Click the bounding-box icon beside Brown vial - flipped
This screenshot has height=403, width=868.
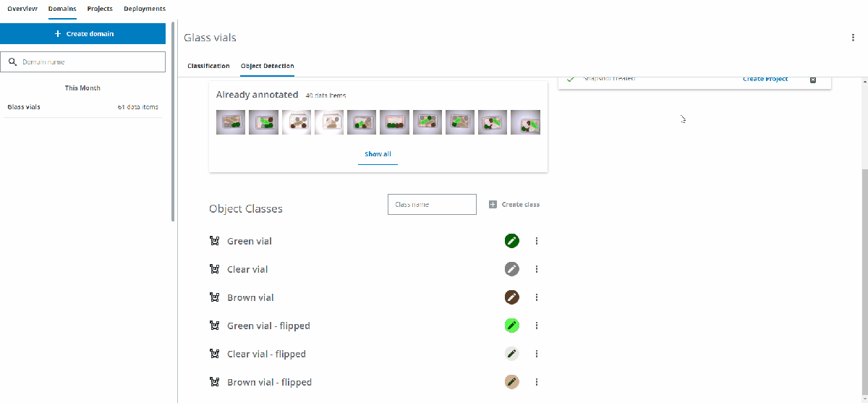coord(214,382)
